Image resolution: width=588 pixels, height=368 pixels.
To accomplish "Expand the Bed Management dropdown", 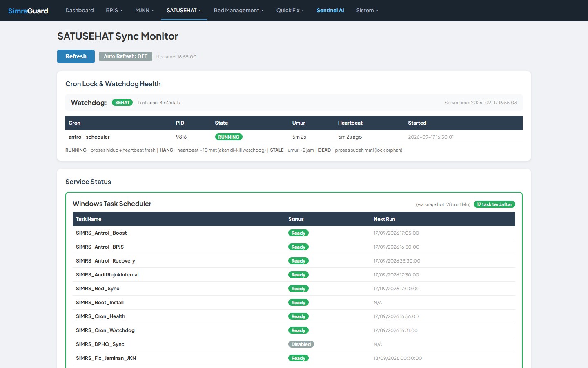I will (238, 10).
